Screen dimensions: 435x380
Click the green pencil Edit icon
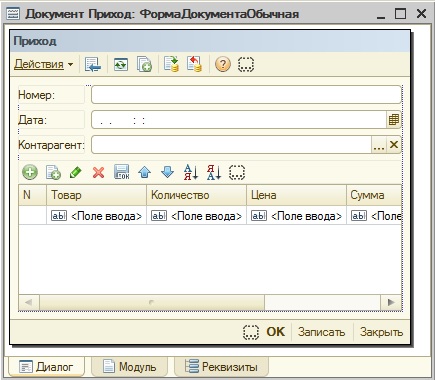click(x=76, y=172)
